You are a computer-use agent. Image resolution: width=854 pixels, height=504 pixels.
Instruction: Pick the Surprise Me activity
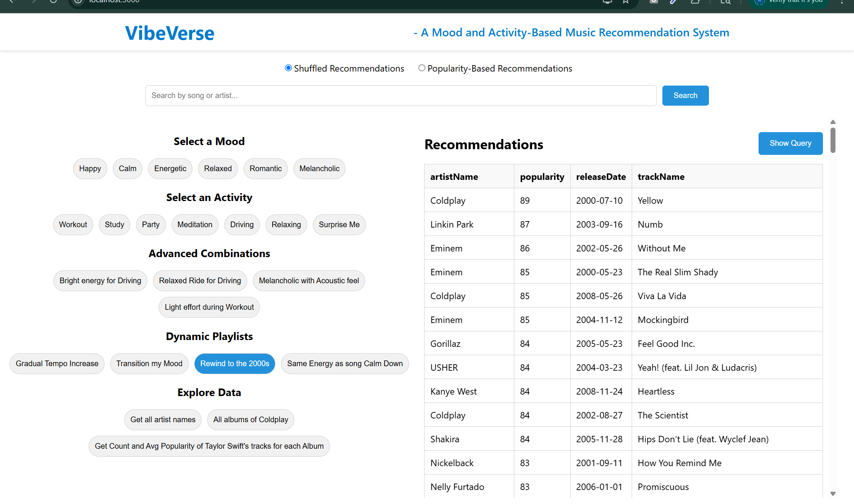point(339,225)
